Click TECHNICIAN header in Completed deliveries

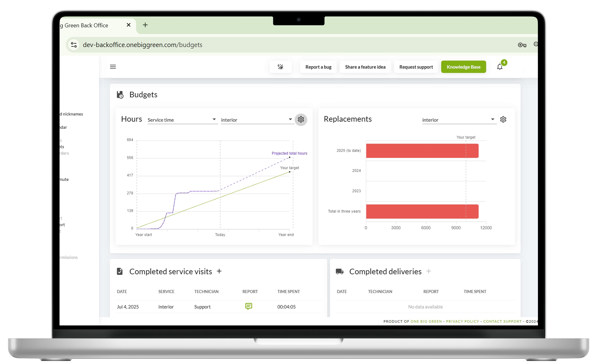tap(380, 291)
